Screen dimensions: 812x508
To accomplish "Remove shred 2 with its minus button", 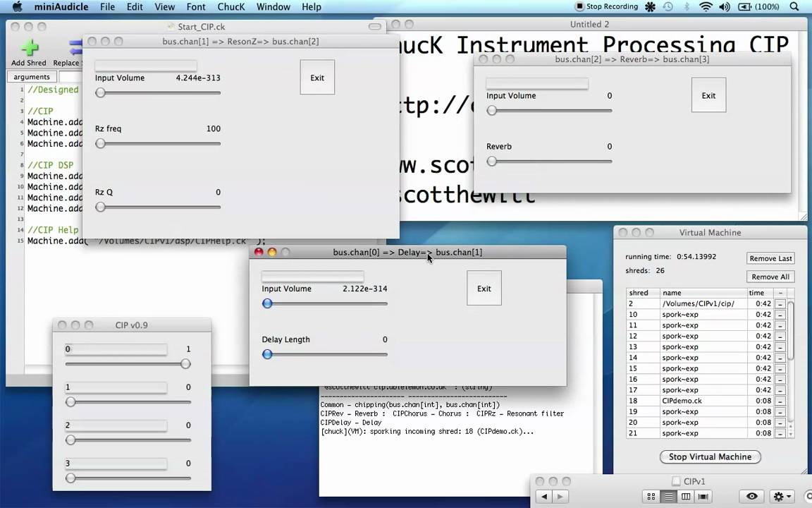I will point(780,304).
